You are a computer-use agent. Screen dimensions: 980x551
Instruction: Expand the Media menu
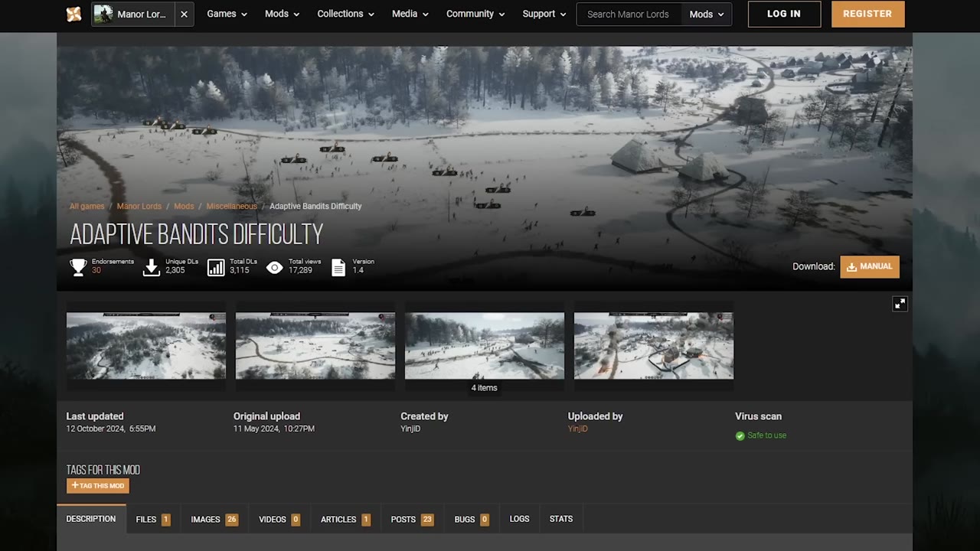(410, 14)
